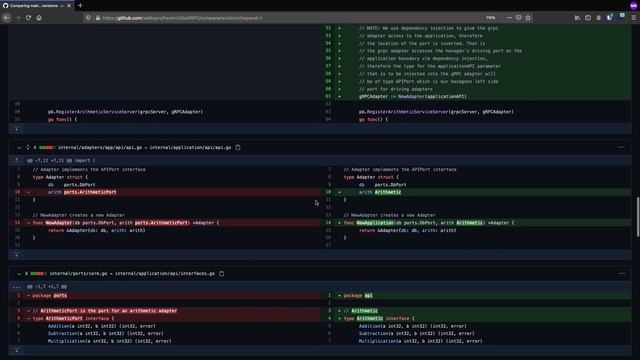Open the Library bookshelf icon
The width and height of the screenshot is (640, 360).
click(x=577, y=18)
